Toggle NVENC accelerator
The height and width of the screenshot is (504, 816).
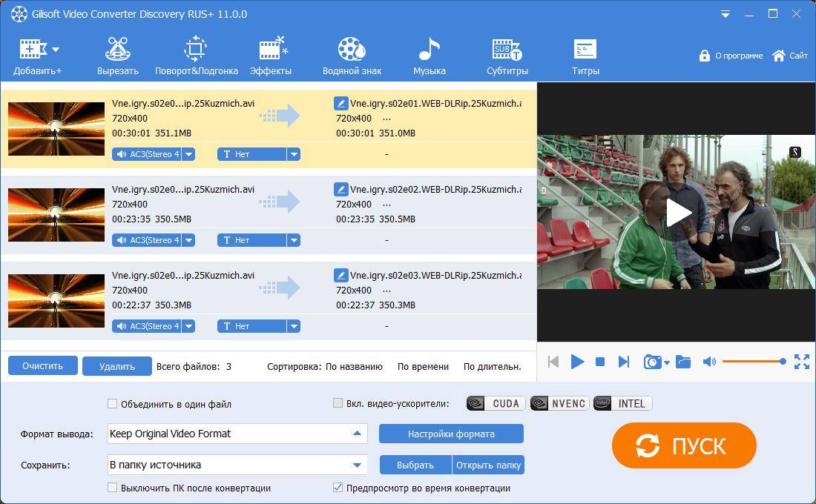click(559, 403)
